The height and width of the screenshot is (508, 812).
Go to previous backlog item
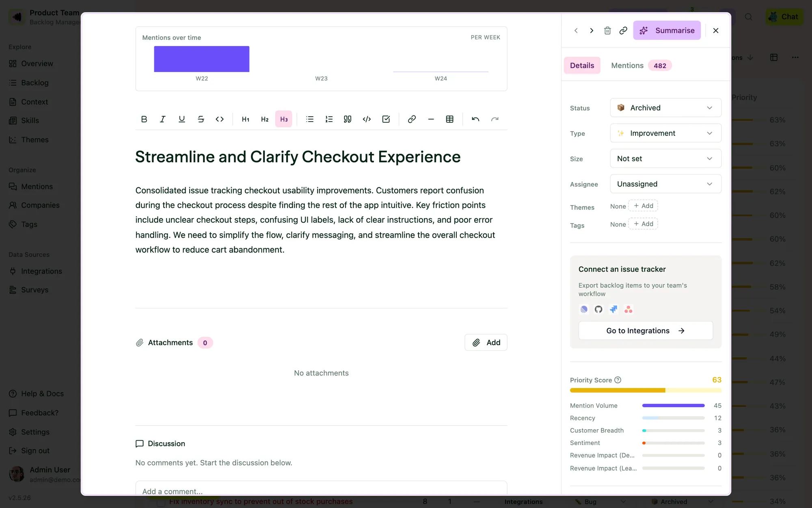[576, 30]
